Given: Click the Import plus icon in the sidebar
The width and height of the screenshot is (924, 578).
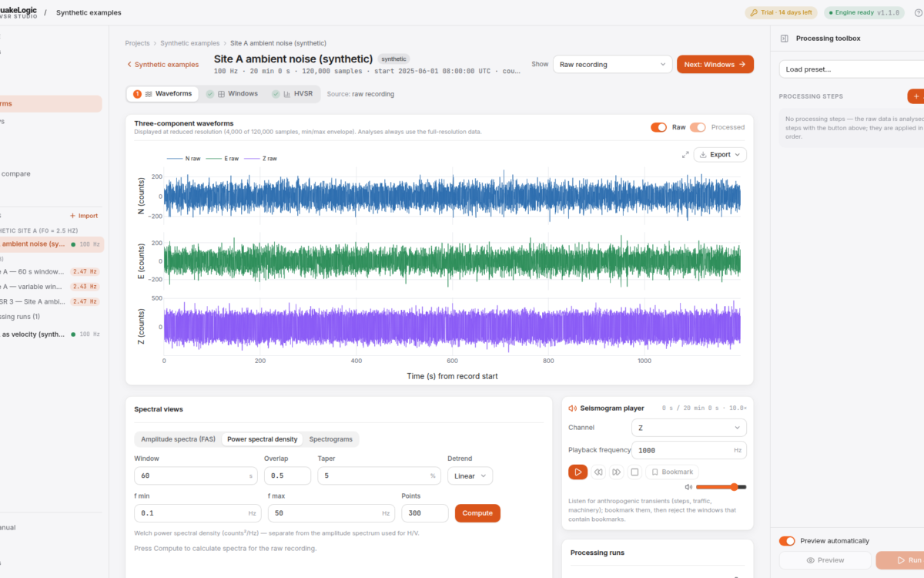Looking at the screenshot, I should point(73,216).
